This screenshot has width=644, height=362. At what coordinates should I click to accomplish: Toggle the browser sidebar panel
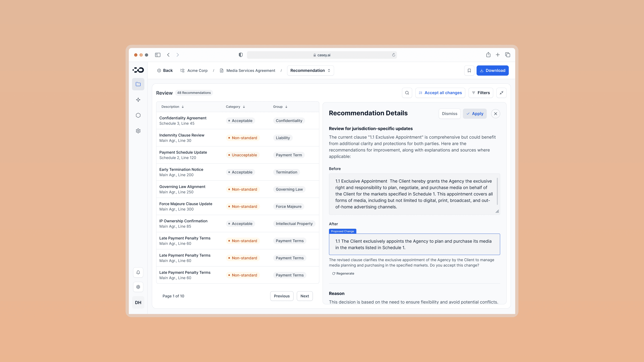tap(157, 55)
